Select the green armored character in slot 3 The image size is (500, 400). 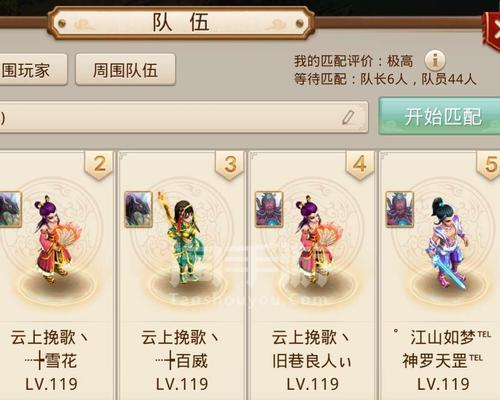(x=183, y=238)
